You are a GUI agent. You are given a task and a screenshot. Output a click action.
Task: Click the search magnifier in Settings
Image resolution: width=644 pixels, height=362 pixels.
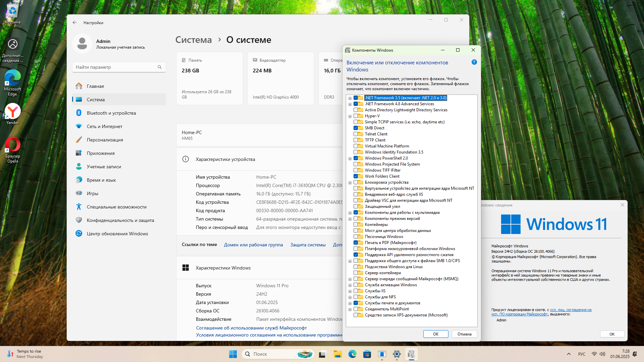coord(160,67)
